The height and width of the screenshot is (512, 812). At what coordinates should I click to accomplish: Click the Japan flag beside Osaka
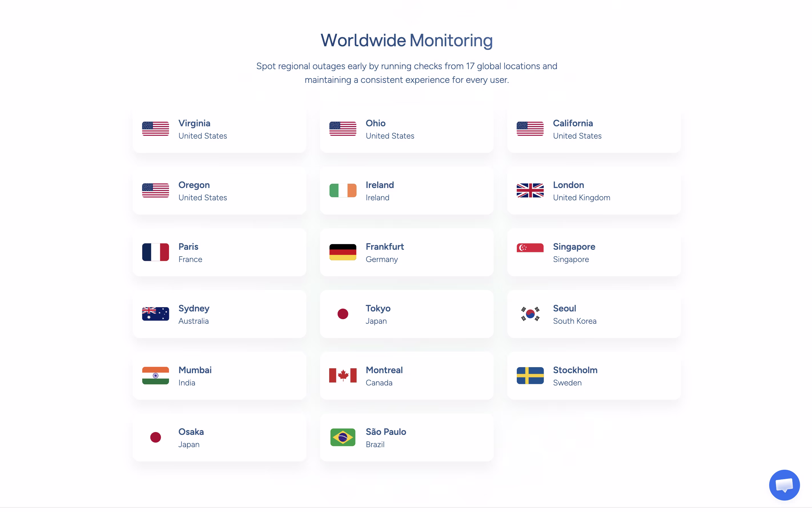155,437
